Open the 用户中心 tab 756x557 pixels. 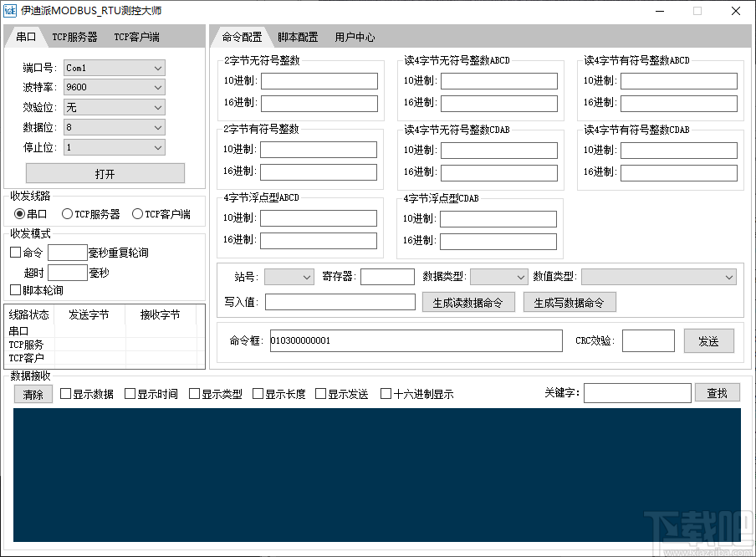355,37
